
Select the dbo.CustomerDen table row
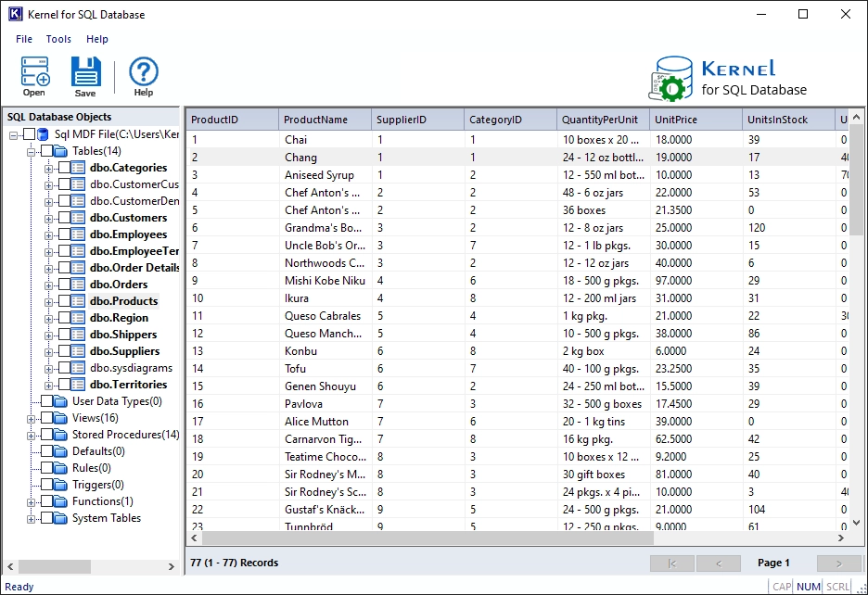pyautogui.click(x=134, y=201)
